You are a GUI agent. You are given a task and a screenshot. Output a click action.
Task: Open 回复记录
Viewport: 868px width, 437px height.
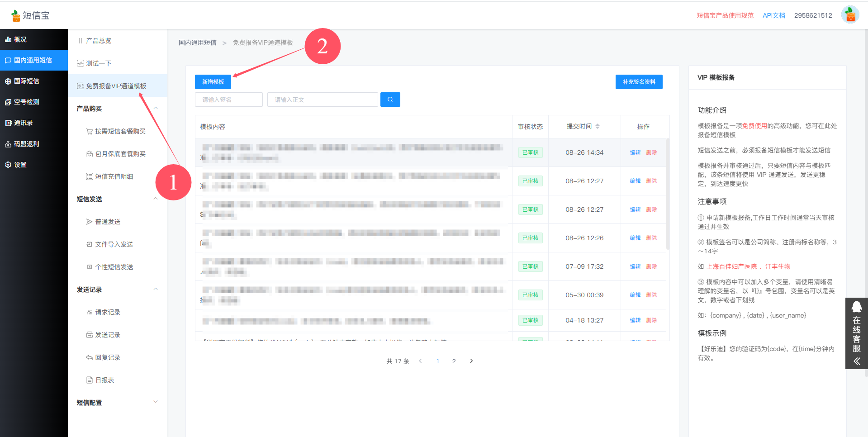pyautogui.click(x=118, y=357)
